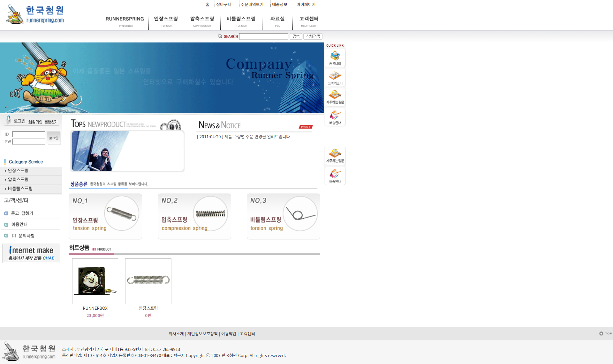613x364 pixels.
Task: Click the RUNNERBOX 23,000원 price
Action: point(95,315)
